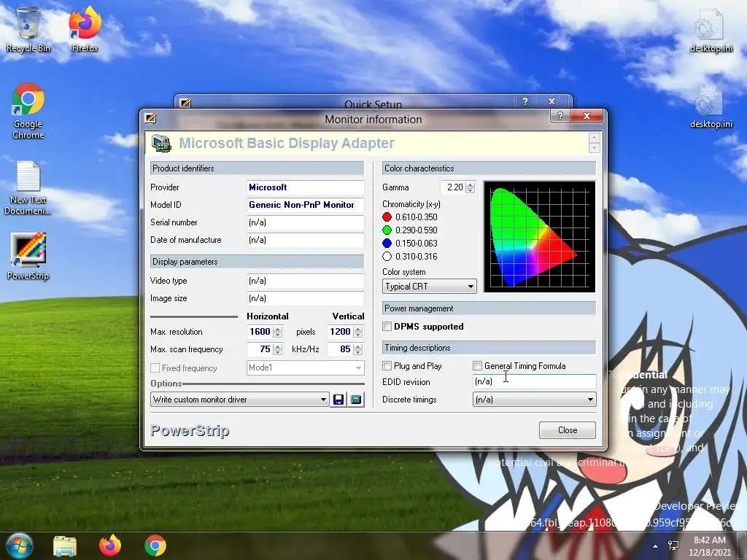Viewport: 747px width, 560px height.
Task: Launch Chrome from the taskbar
Action: (155, 545)
